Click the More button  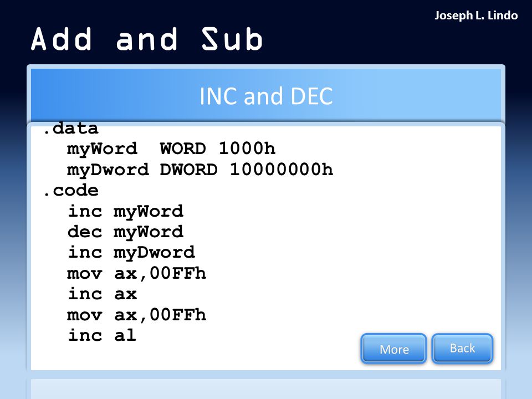[x=393, y=349]
